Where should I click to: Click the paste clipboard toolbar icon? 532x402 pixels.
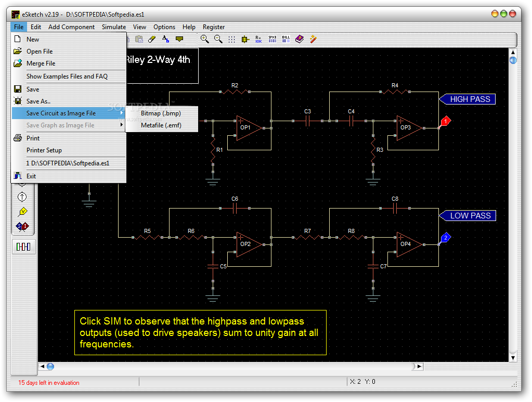[x=139, y=39]
